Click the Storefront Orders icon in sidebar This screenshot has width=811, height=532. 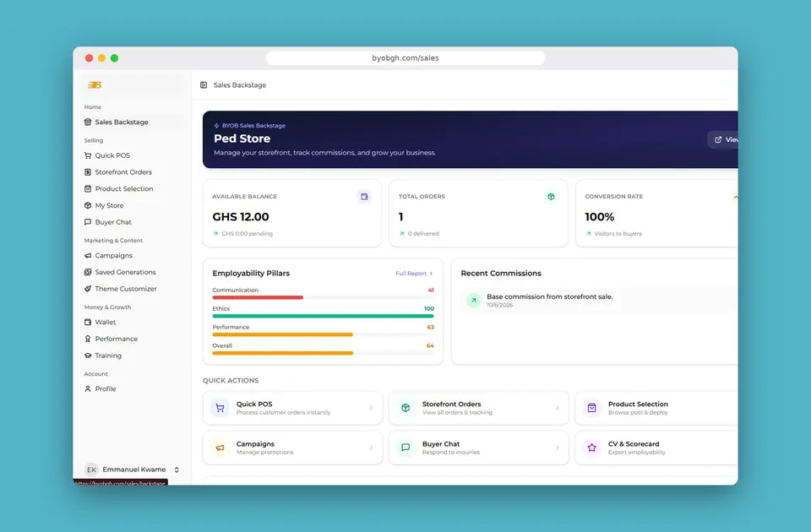pyautogui.click(x=88, y=172)
